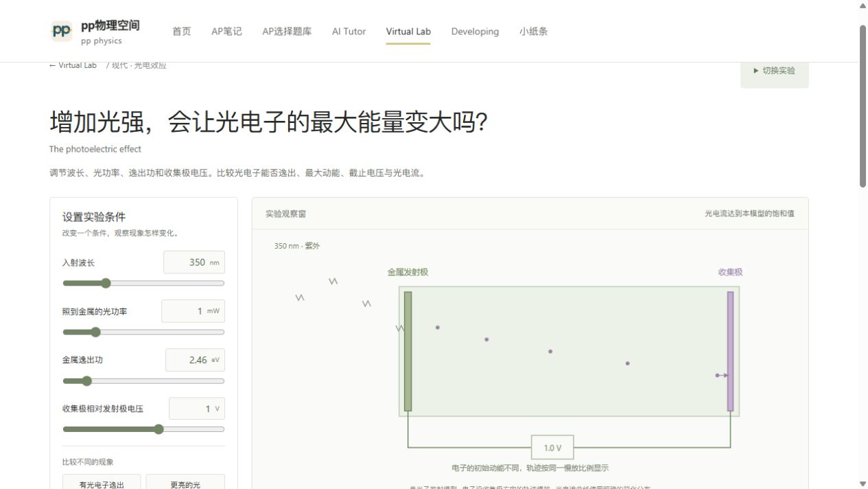The width and height of the screenshot is (868, 489).
Task: Click the pp physics logo icon
Action: pos(62,31)
